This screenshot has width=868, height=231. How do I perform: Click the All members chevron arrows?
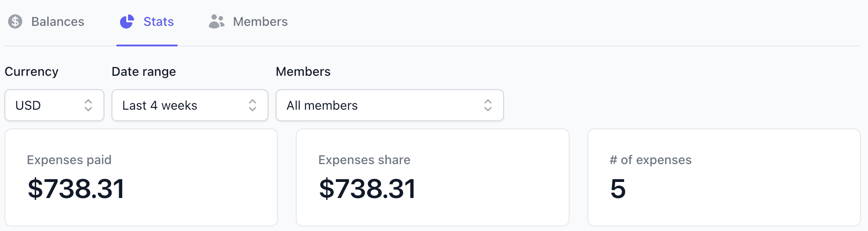(488, 105)
